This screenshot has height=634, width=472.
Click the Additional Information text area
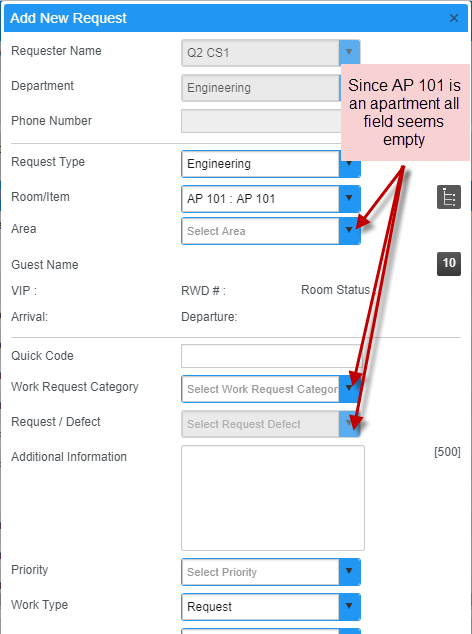(x=273, y=498)
